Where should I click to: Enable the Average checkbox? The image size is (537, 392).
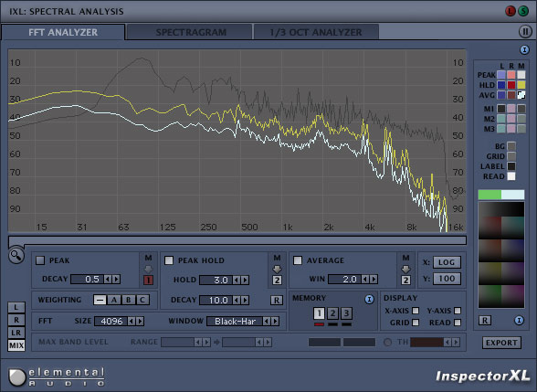tap(298, 260)
